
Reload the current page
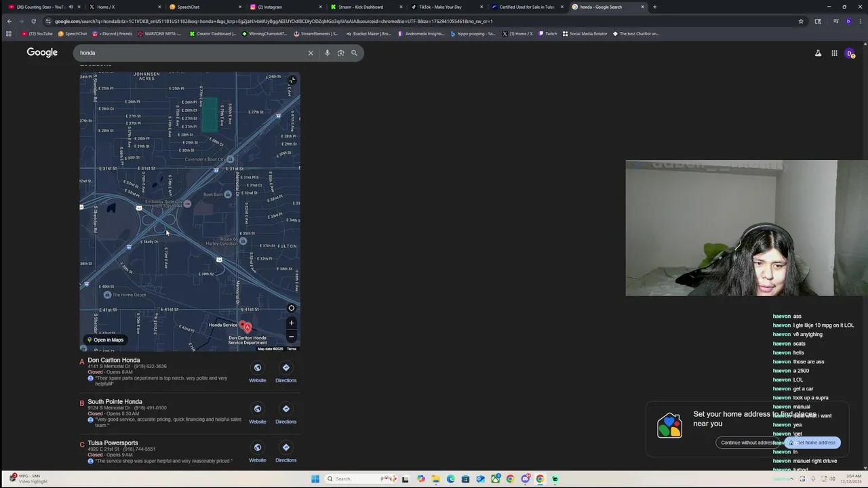(33, 21)
